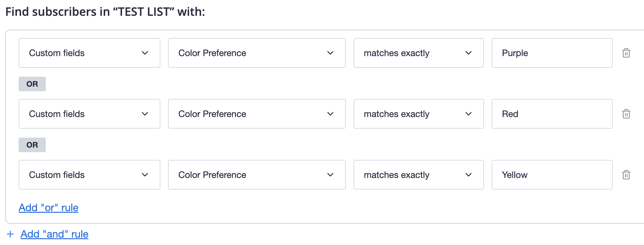Viewport: 644px width, 245px height.
Task: Open the first Custom fields dropdown
Action: click(x=89, y=53)
